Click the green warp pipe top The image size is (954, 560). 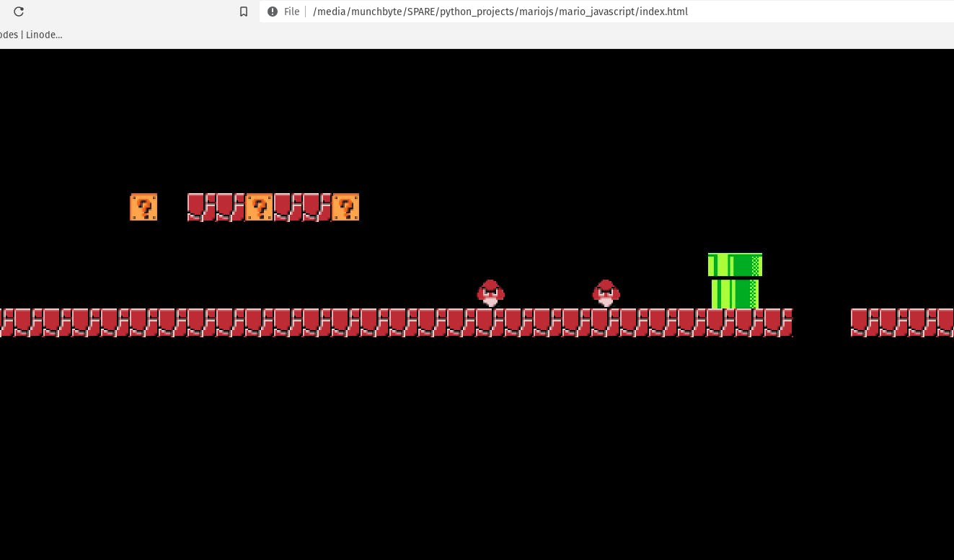click(735, 265)
